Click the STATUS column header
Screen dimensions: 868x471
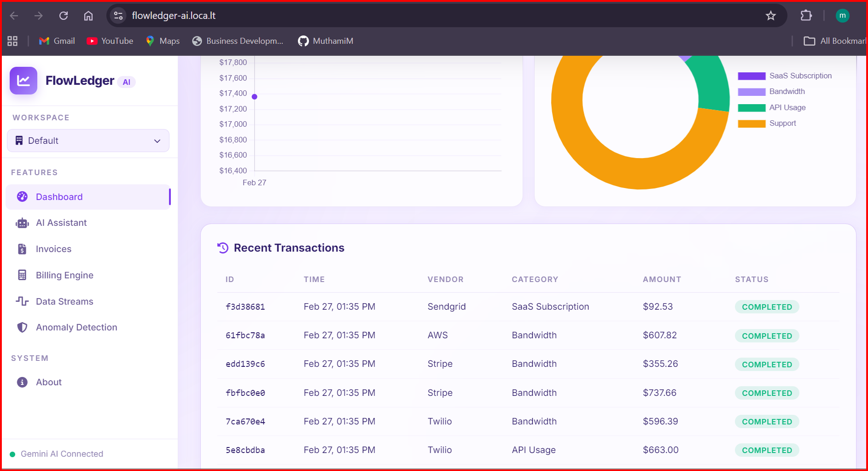point(751,279)
